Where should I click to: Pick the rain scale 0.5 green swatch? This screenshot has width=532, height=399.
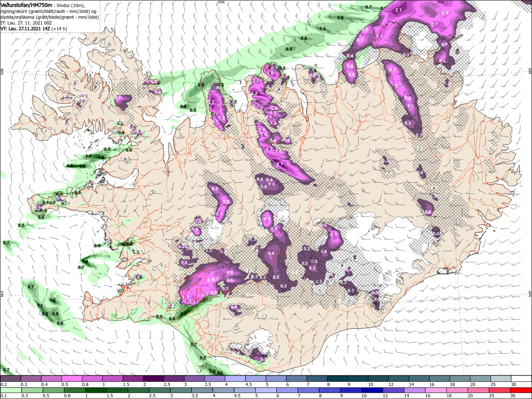click(x=54, y=390)
